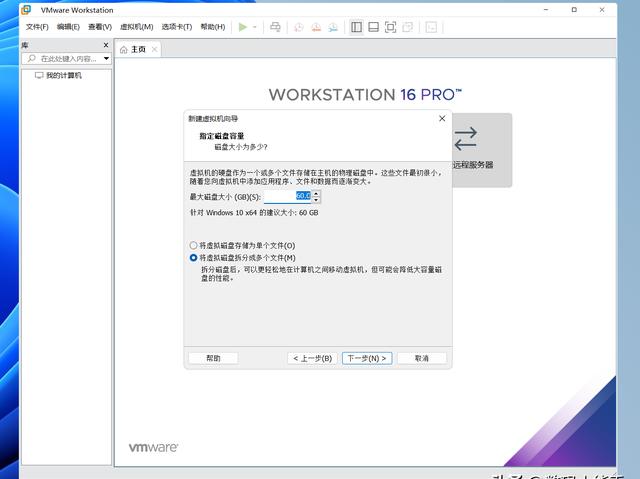Decrease disk size with down spinner arrow
The height and width of the screenshot is (479, 640).
click(x=316, y=200)
